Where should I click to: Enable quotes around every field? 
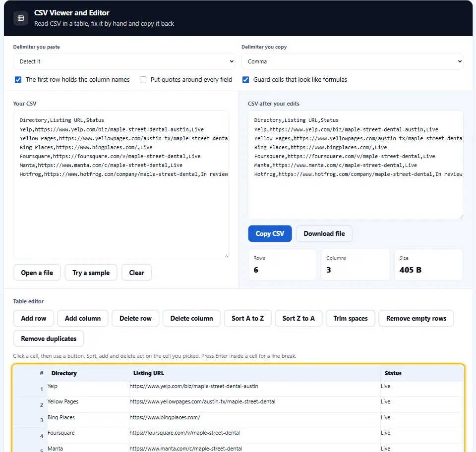143,80
